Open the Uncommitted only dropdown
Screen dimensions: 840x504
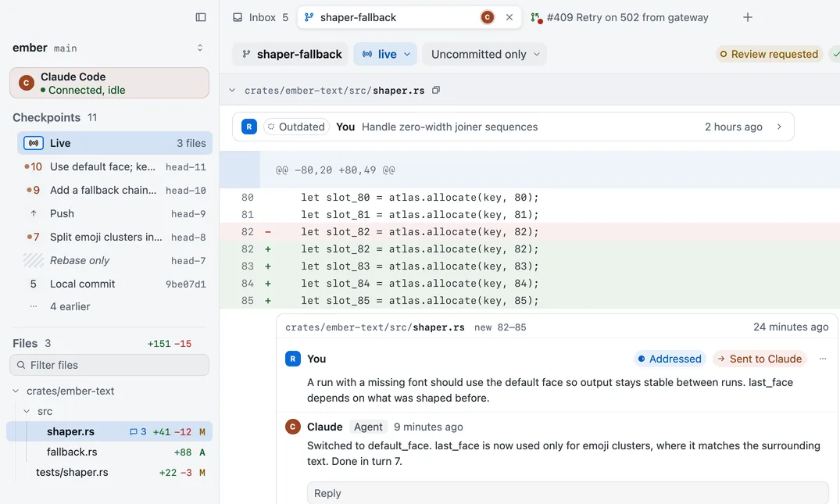(x=484, y=54)
